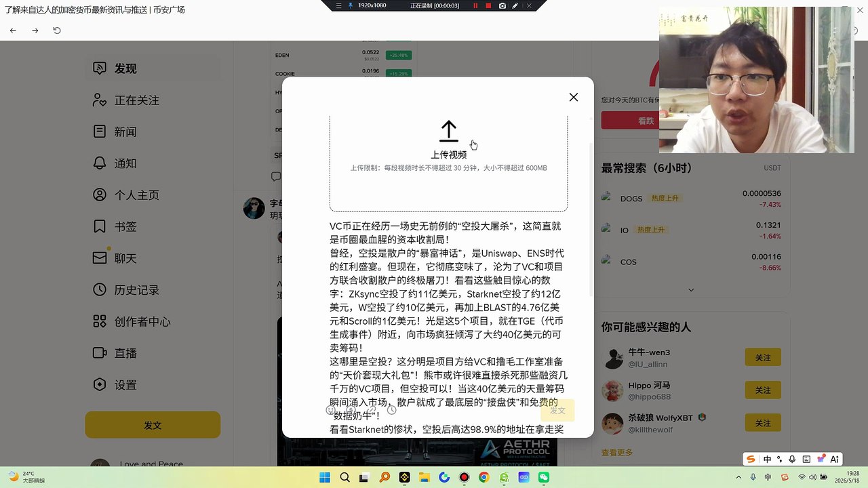Click the upload arrow icon for video
This screenshot has width=868, height=488.
pyautogui.click(x=448, y=131)
